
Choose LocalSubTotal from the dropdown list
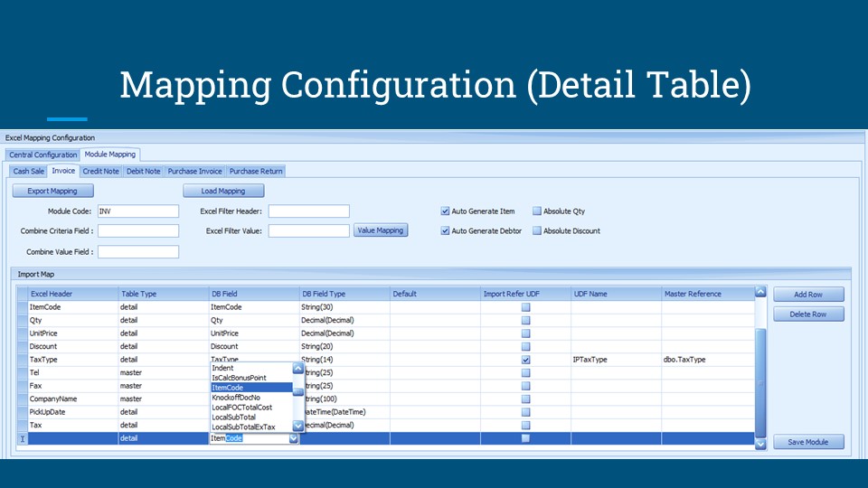point(233,417)
